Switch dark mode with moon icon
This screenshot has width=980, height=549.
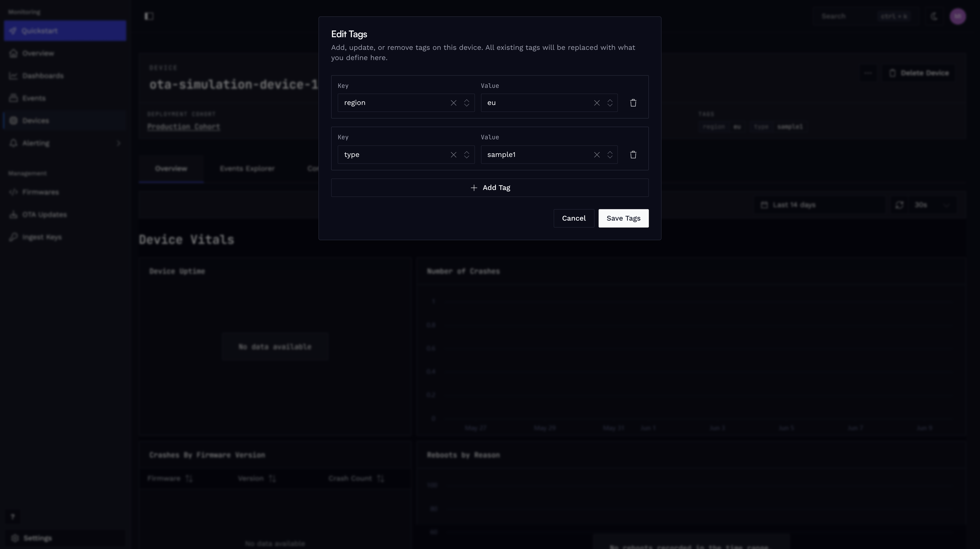click(x=934, y=16)
